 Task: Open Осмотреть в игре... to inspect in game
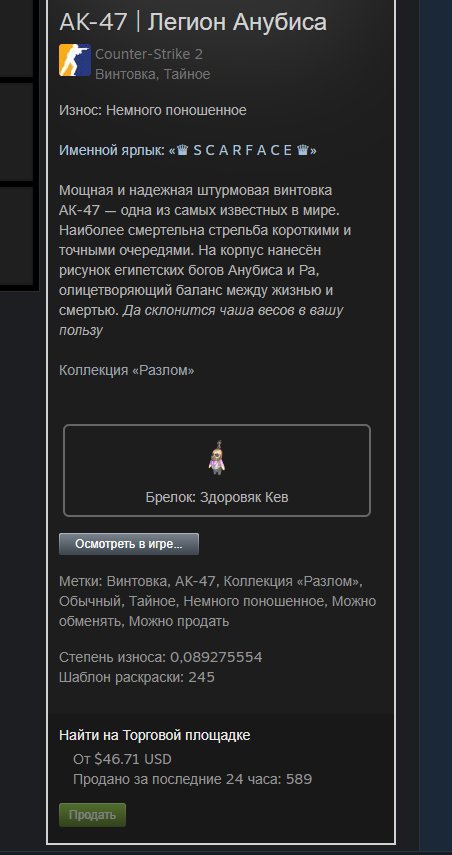[129, 544]
